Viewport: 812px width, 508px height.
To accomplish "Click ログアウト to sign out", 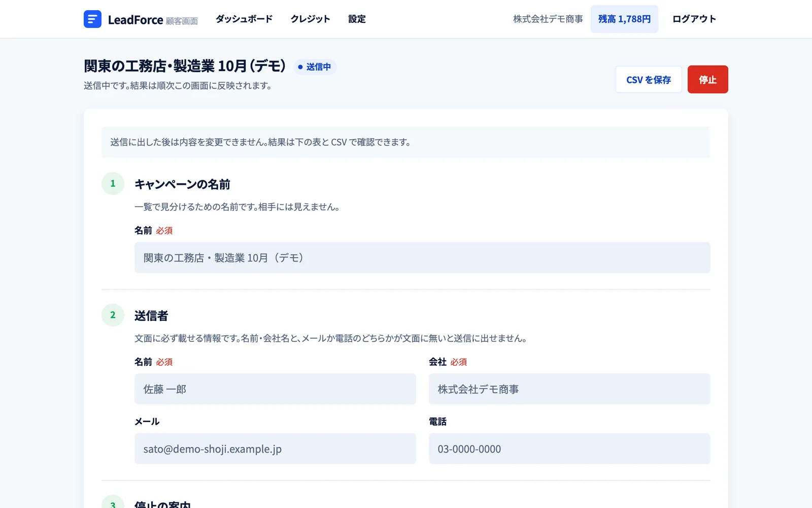I will pos(694,19).
